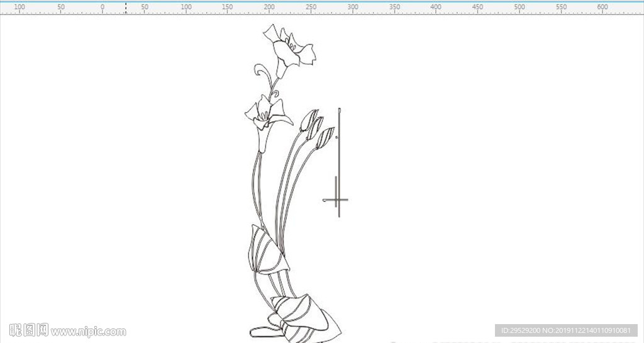Click the ruler at the 300 mark
Screen dimensions: 644x343
click(353, 7)
